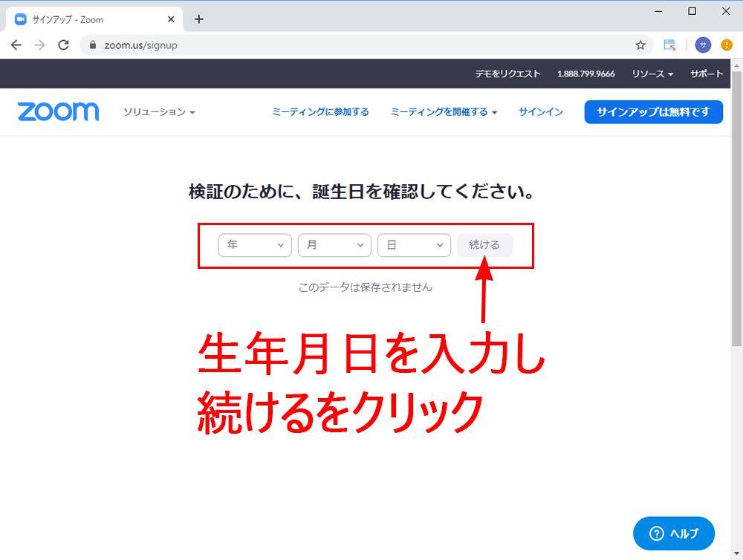Expand the ミーティングを開催する menu
Screen dimensions: 743x560
pos(444,112)
